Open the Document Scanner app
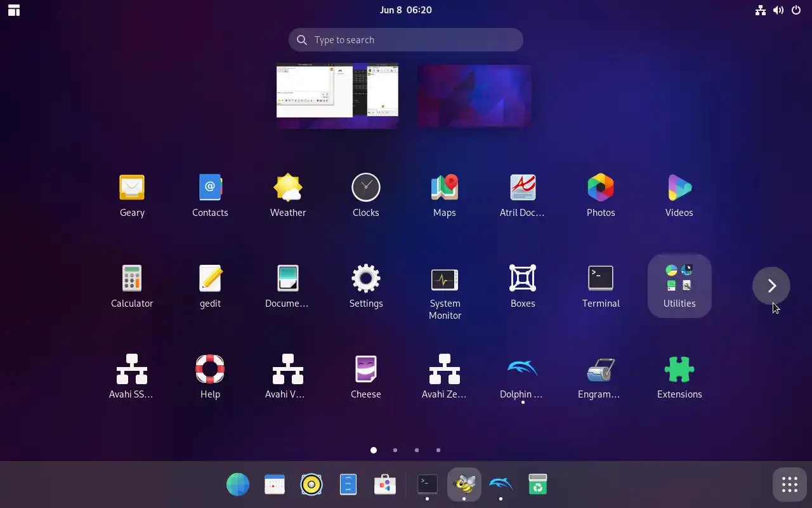 [288, 286]
